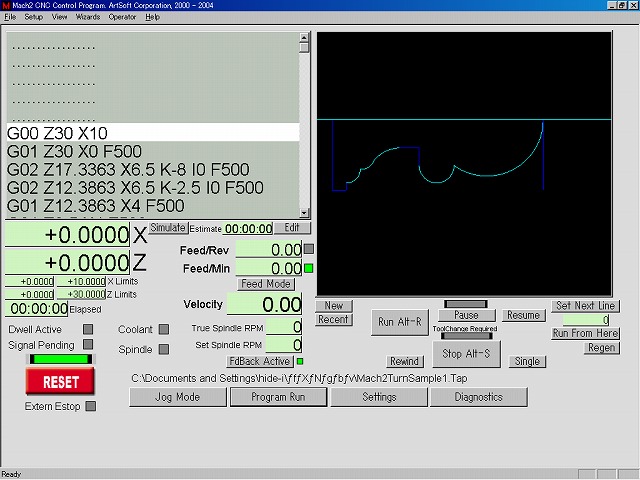Click the Feed/Min value field

pos(269,268)
